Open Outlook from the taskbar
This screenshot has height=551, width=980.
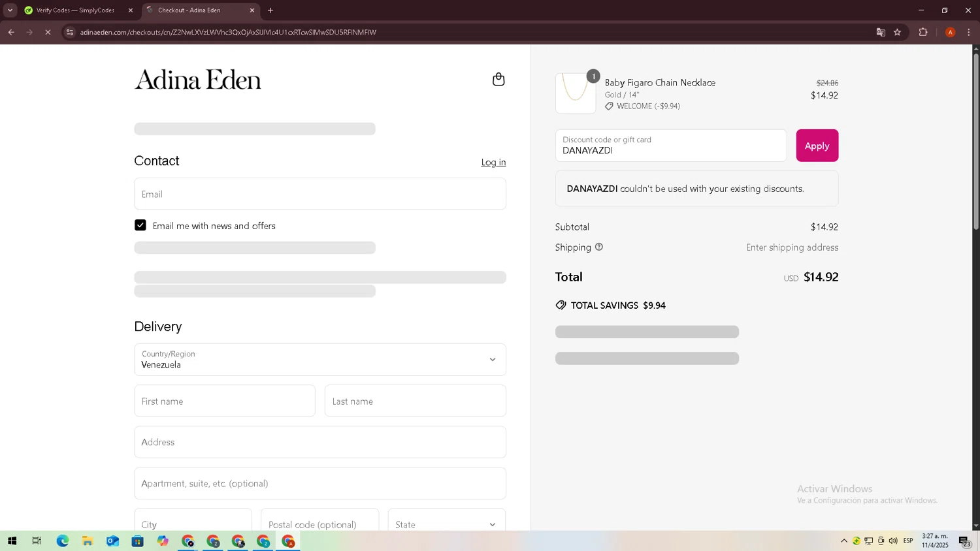(112, 541)
